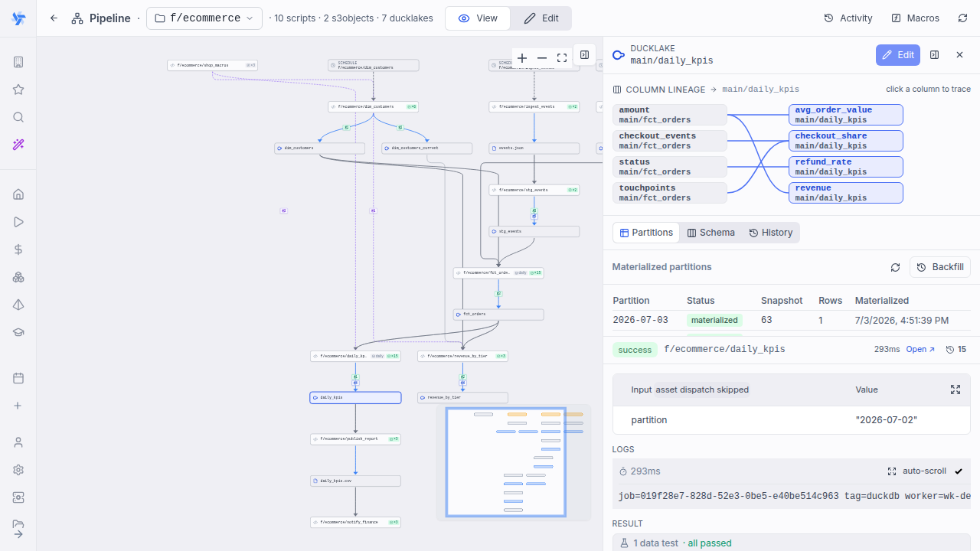Select the f/ecommerce/revenue_by_tier script node
The width and height of the screenshot is (980, 551).
click(462, 356)
